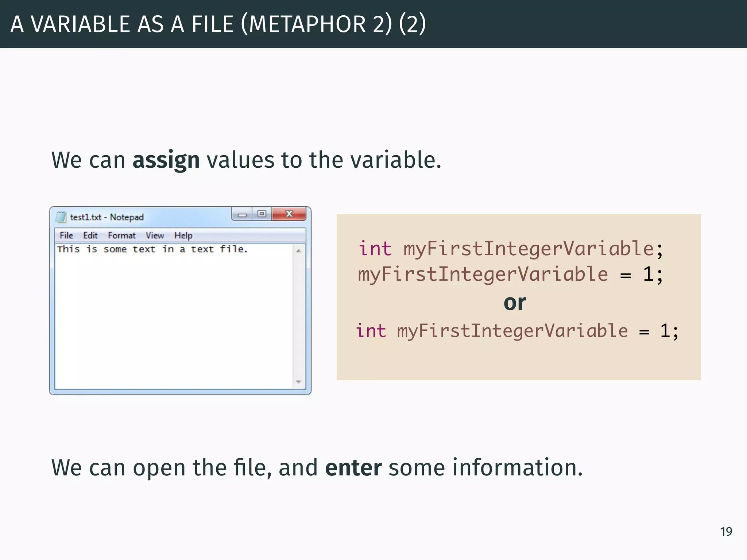Screen dimensions: 747x560
Task: Click the code line 'myFirstIntegerVariable = 1;'
Action: [x=511, y=275]
